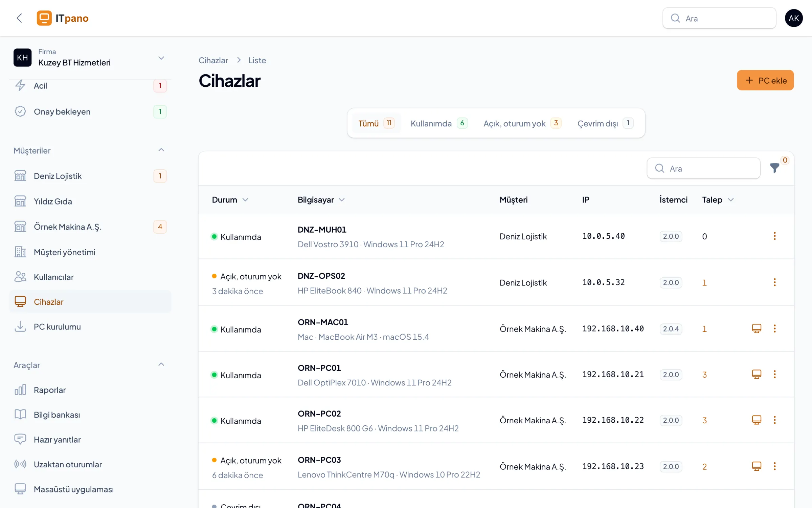Collapse the Araçlar section

point(161,364)
